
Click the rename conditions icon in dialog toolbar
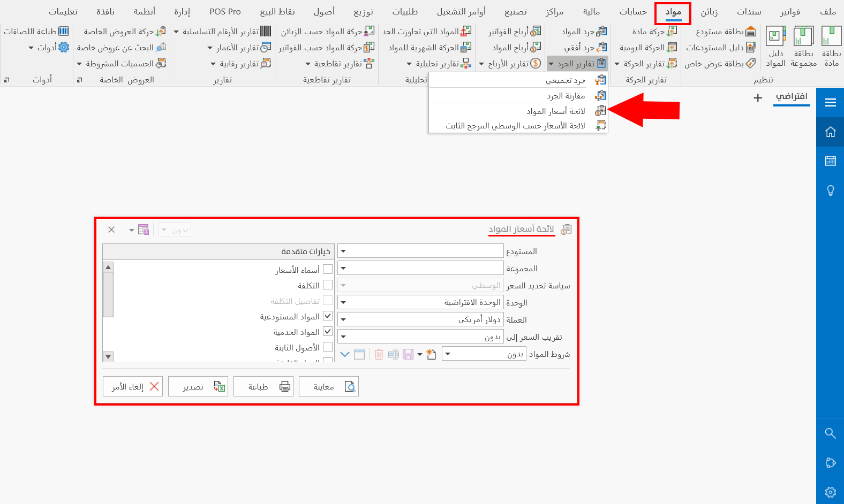coord(394,354)
